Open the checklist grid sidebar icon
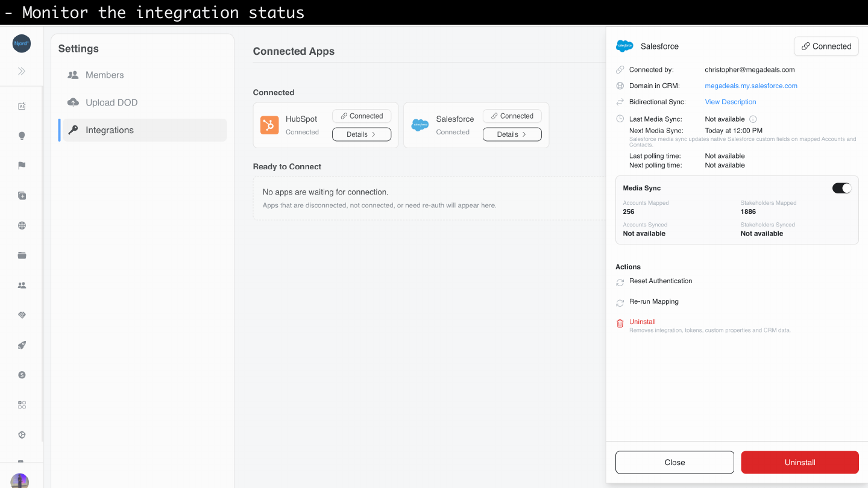The image size is (868, 488). (x=22, y=405)
